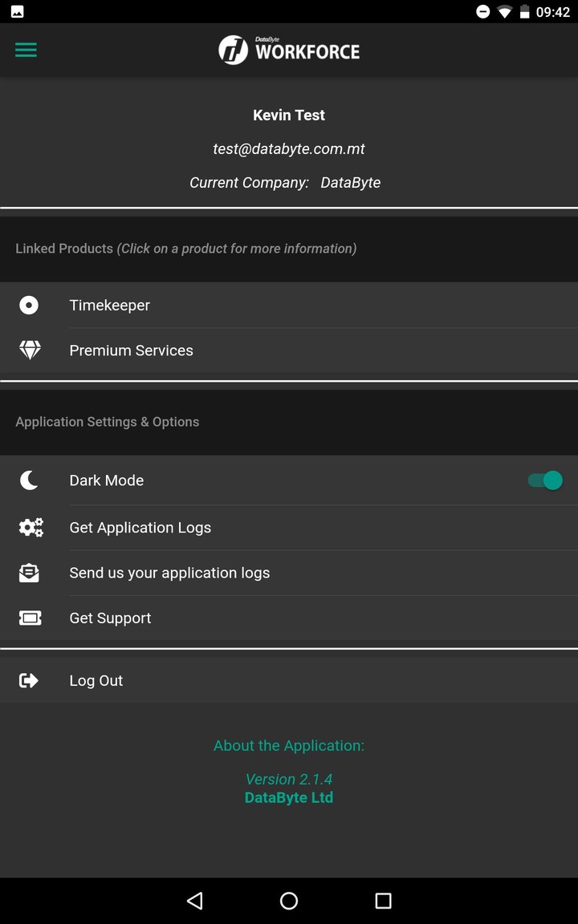The image size is (578, 924).
Task: Click the Get Support card icon
Action: [x=29, y=618]
